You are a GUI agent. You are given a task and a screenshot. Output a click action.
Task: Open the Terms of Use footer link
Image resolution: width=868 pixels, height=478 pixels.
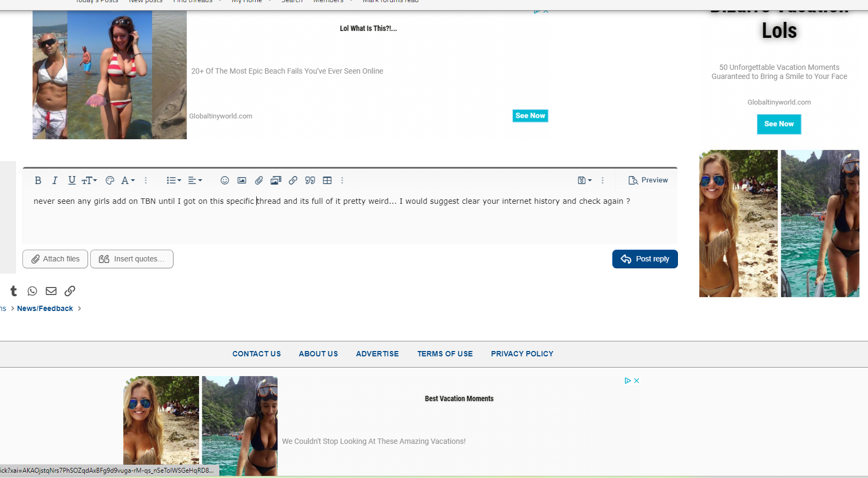click(x=445, y=354)
